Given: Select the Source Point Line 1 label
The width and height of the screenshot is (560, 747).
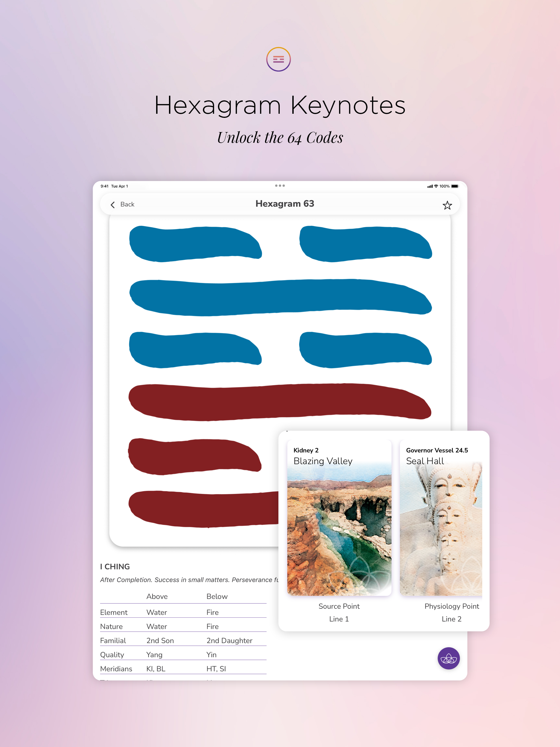Looking at the screenshot, I should 339,612.
